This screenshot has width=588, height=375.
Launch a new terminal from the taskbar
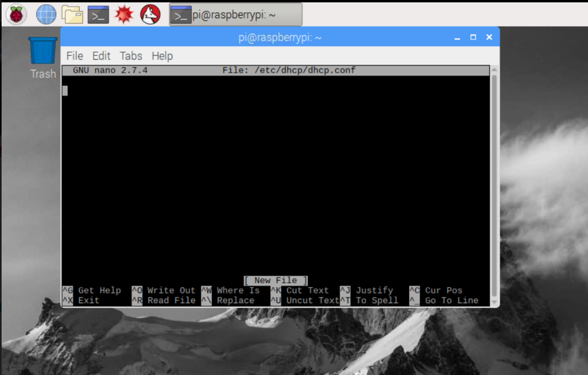click(98, 14)
